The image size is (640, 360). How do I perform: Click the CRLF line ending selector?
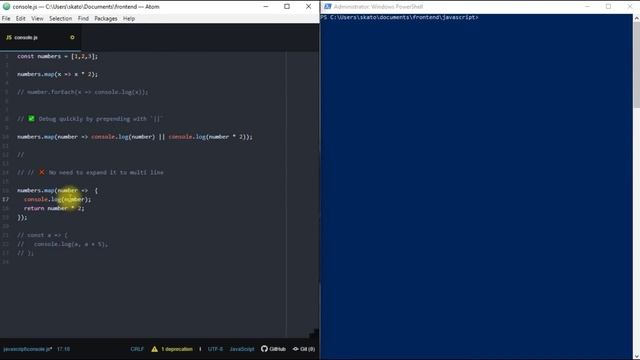pos(137,349)
